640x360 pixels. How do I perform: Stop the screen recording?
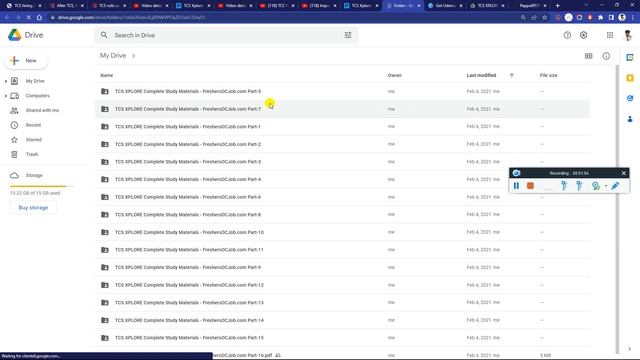point(530,186)
